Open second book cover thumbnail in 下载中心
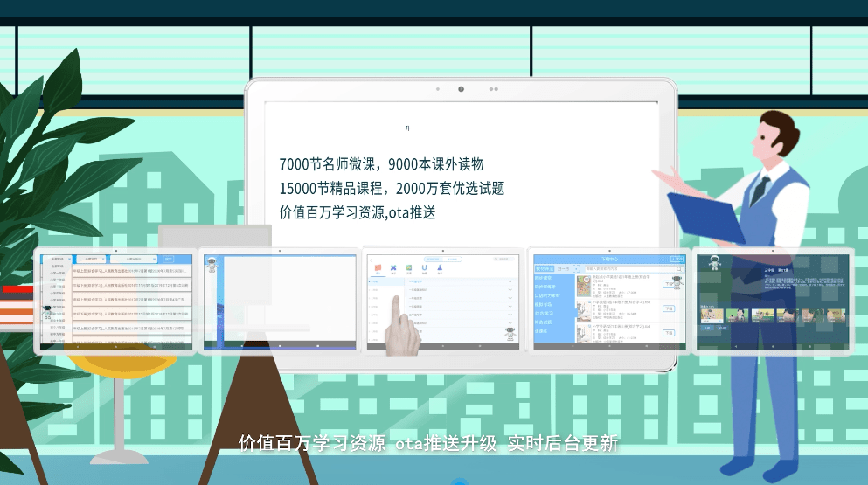 [584, 311]
